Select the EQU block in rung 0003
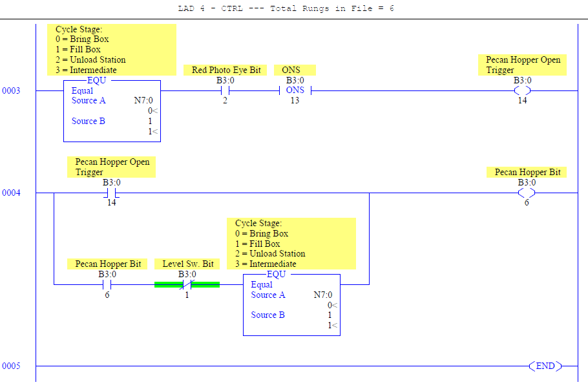The width and height of the screenshot is (588, 389). 112,110
